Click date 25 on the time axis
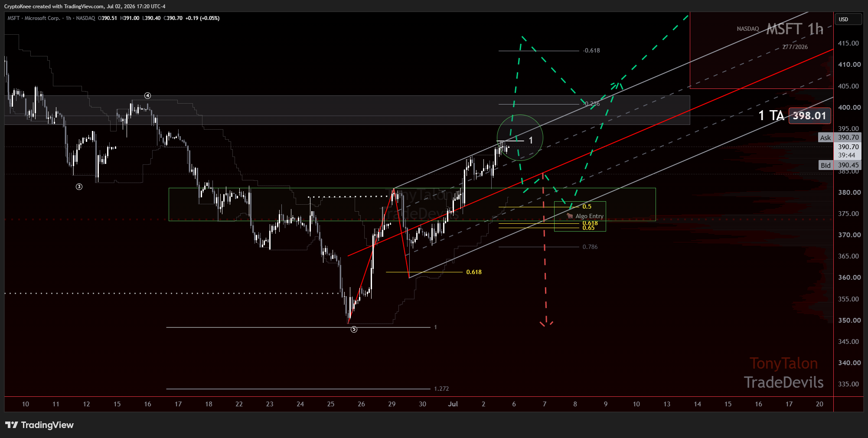The height and width of the screenshot is (438, 868). click(x=331, y=404)
